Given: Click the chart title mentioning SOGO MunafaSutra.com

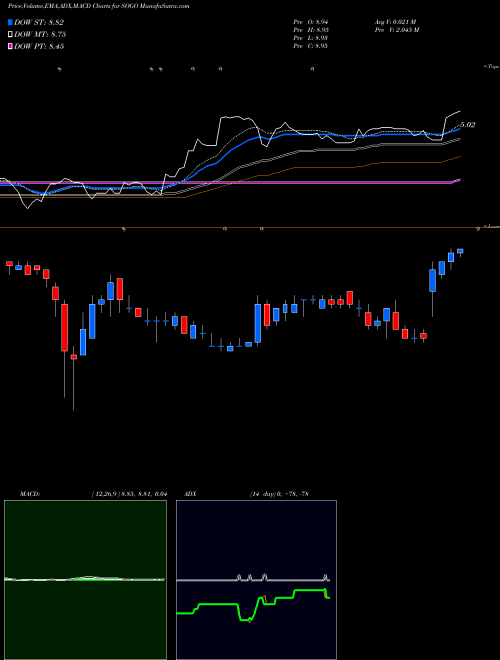Looking at the screenshot, I should 98,6.
